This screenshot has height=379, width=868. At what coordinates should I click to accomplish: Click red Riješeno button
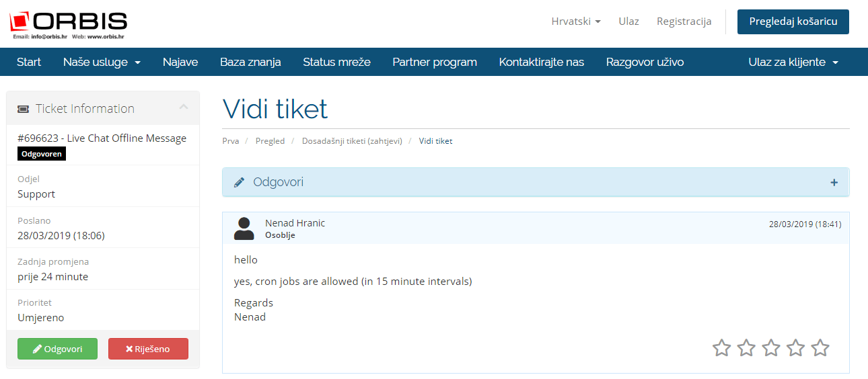pyautogui.click(x=148, y=349)
